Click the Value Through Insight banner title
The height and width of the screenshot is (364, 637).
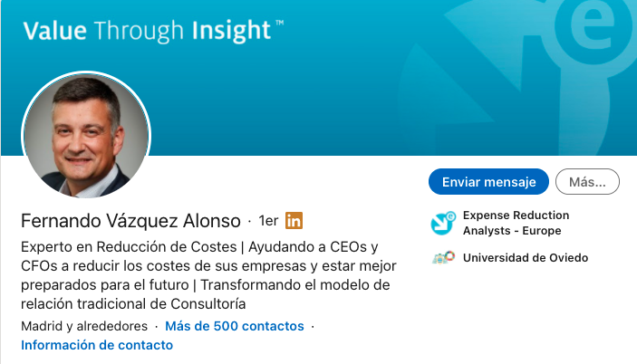[147, 31]
